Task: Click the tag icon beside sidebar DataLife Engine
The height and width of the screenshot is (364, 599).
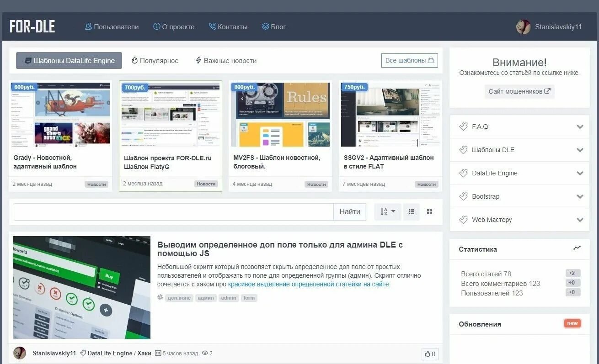Action: pos(463,173)
